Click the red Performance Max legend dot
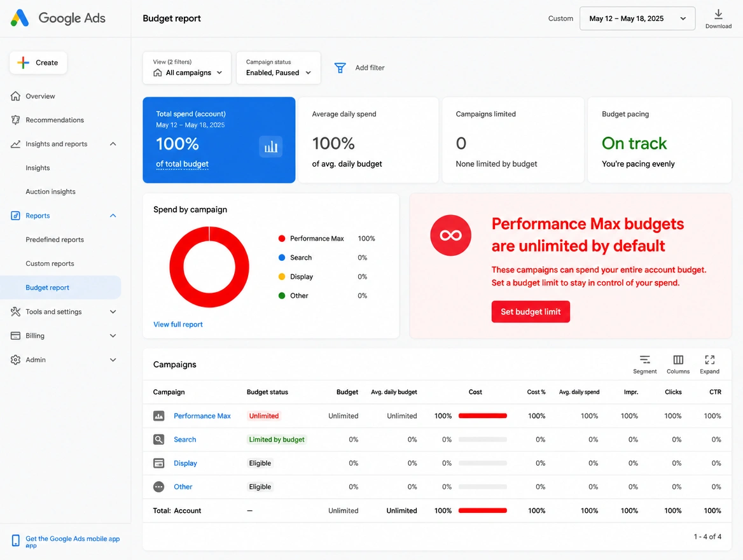Viewport: 743px width, 560px height. click(281, 239)
